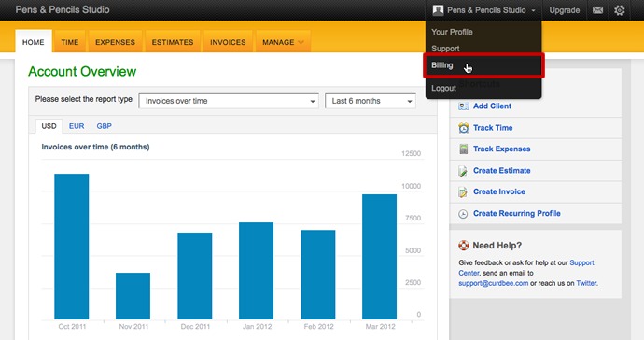Image resolution: width=644 pixels, height=340 pixels.
Task: Open settings gear icon in header
Action: click(x=620, y=10)
